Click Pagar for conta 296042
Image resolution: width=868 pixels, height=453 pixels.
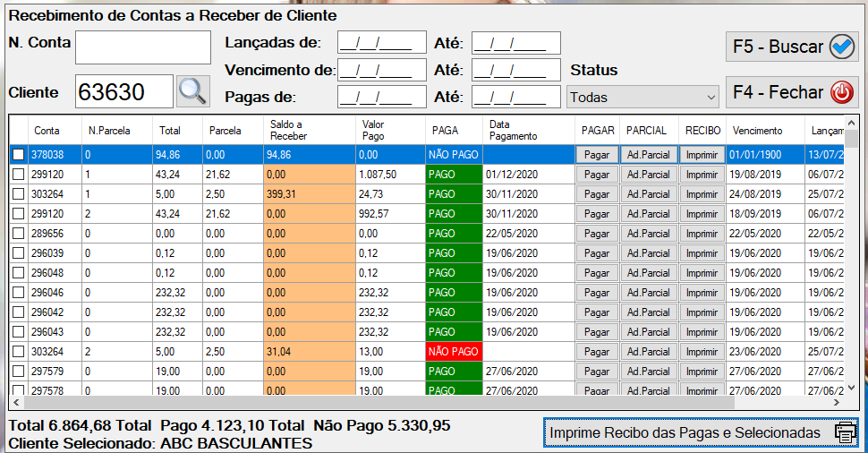tap(597, 312)
